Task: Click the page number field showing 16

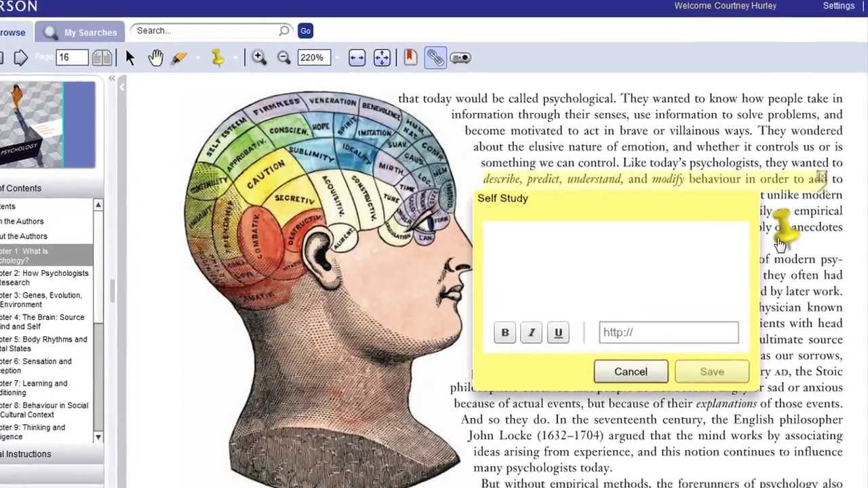Action: click(x=73, y=58)
